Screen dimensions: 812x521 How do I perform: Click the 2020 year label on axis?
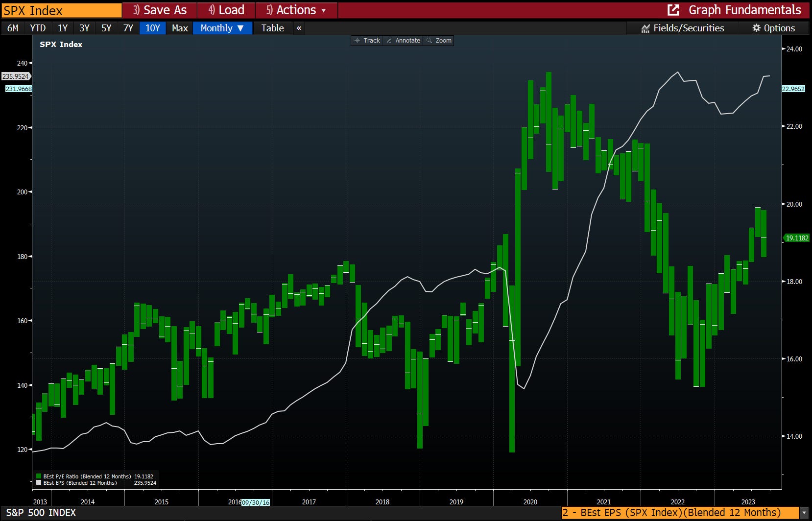point(530,502)
